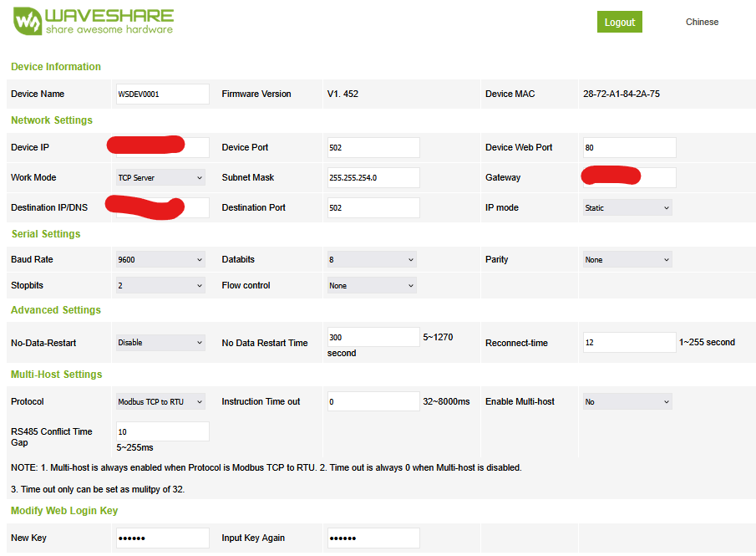Expand the Stopbits dropdown
Image resolution: width=756 pixels, height=556 pixels.
tap(160, 285)
